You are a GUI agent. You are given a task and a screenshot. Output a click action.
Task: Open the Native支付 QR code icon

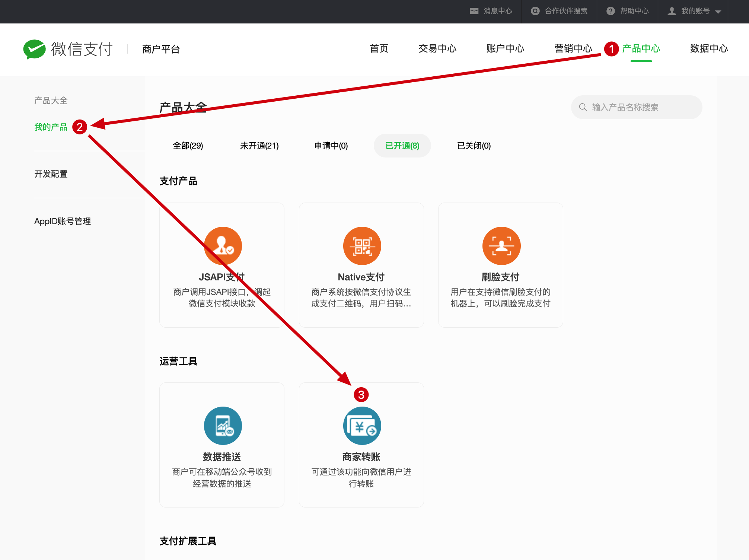pyautogui.click(x=362, y=246)
